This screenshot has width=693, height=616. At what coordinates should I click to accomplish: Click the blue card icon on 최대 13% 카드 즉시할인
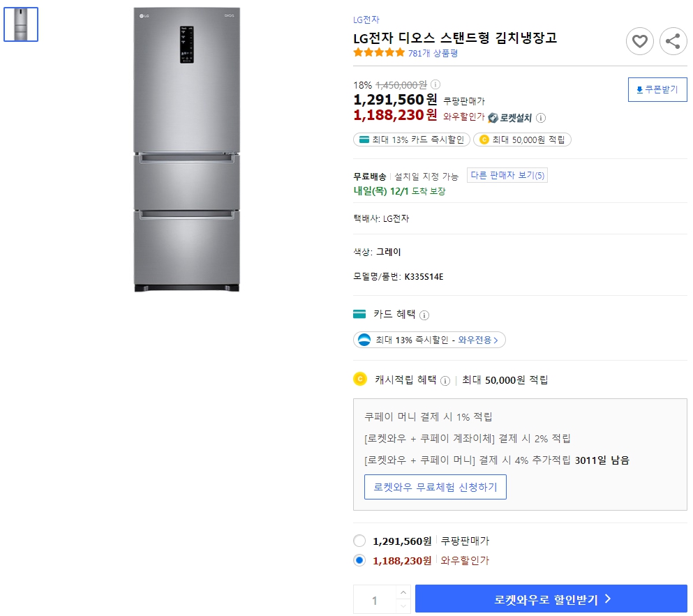tap(362, 140)
